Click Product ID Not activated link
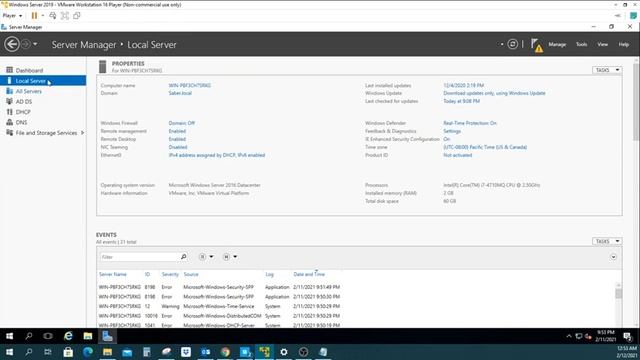 (458, 155)
